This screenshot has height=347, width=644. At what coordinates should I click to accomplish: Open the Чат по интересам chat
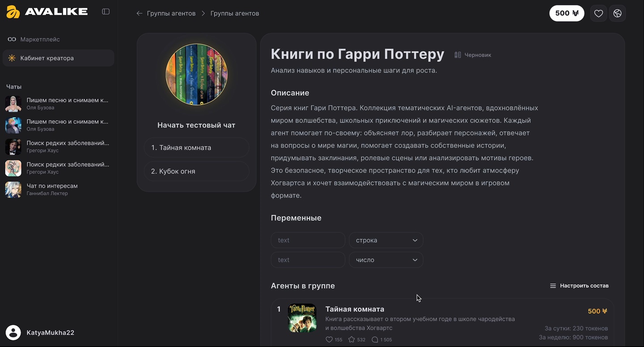click(59, 189)
